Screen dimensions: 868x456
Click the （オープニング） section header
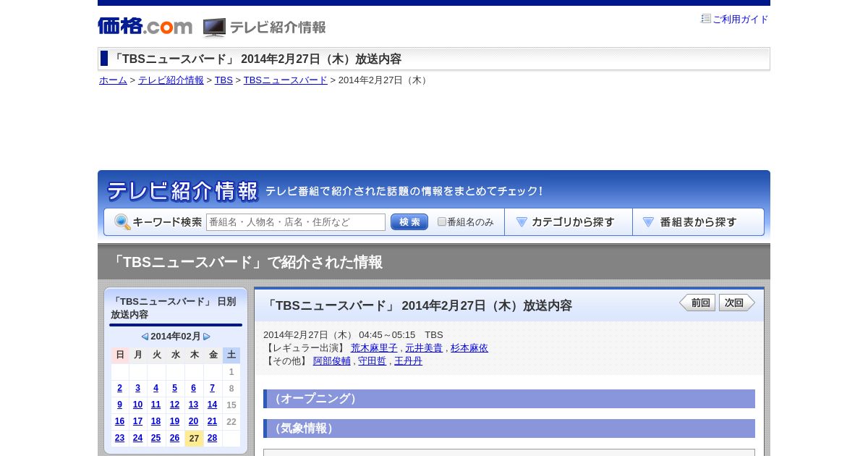[x=509, y=399]
